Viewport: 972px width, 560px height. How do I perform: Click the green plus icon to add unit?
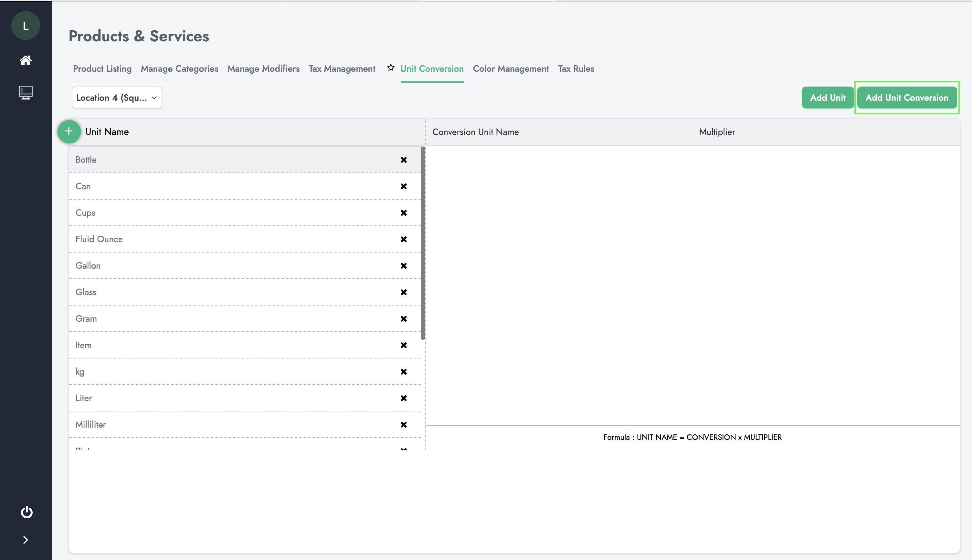pos(69,131)
